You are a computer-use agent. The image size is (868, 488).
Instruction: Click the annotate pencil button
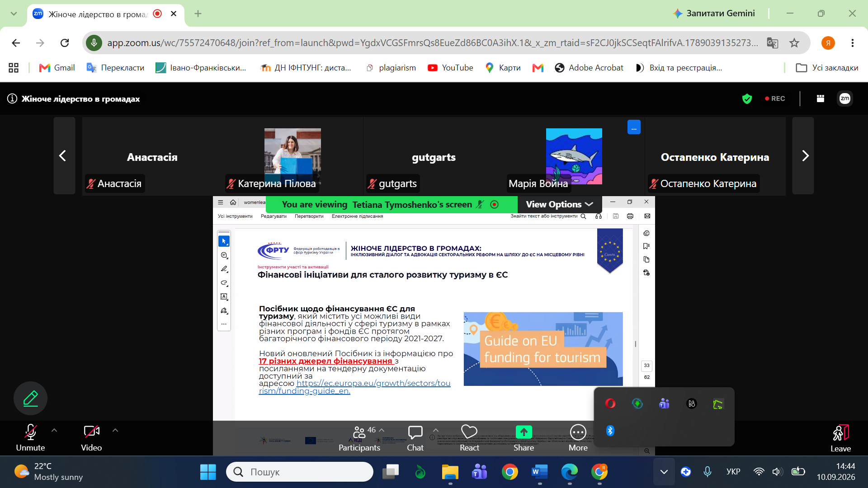pos(30,398)
